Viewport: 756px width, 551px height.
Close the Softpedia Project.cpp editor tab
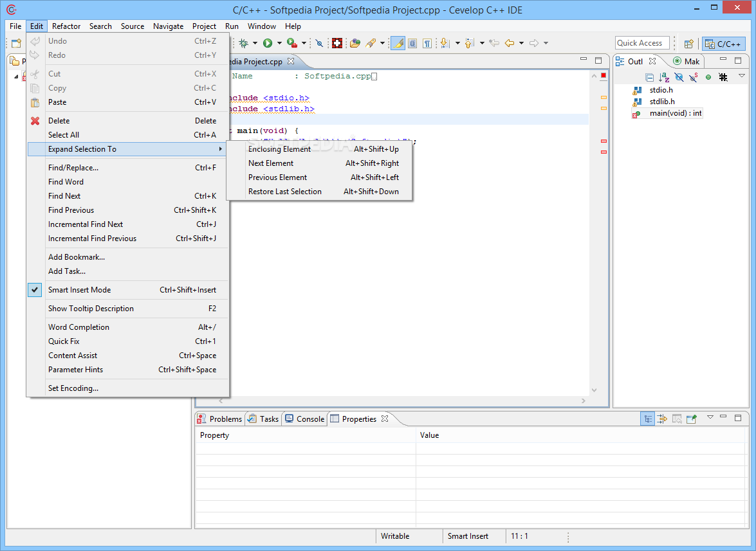coord(291,61)
